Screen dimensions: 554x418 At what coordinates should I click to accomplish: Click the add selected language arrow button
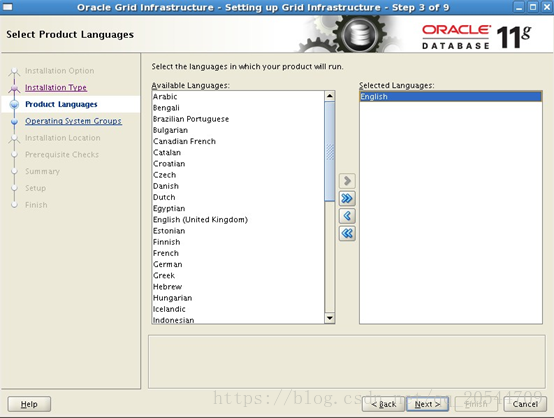347,181
